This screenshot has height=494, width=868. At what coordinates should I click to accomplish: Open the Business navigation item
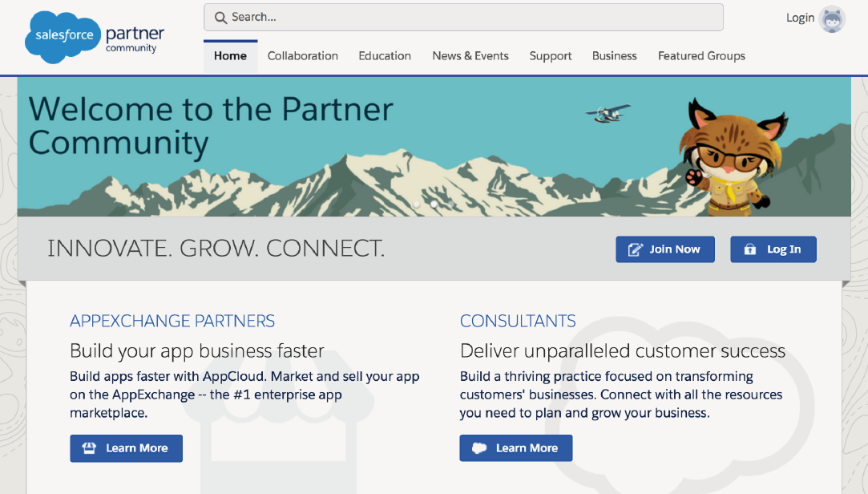click(x=615, y=56)
